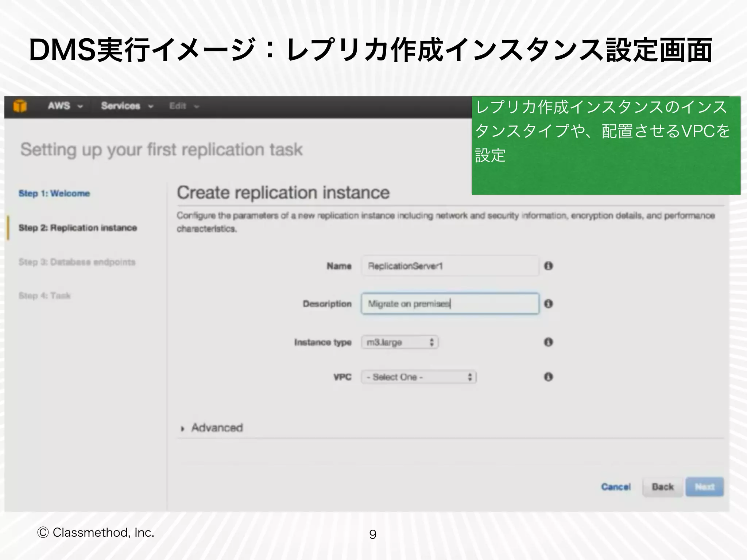This screenshot has height=560, width=747.
Task: Click the orange AWS cube logo
Action: click(x=20, y=106)
